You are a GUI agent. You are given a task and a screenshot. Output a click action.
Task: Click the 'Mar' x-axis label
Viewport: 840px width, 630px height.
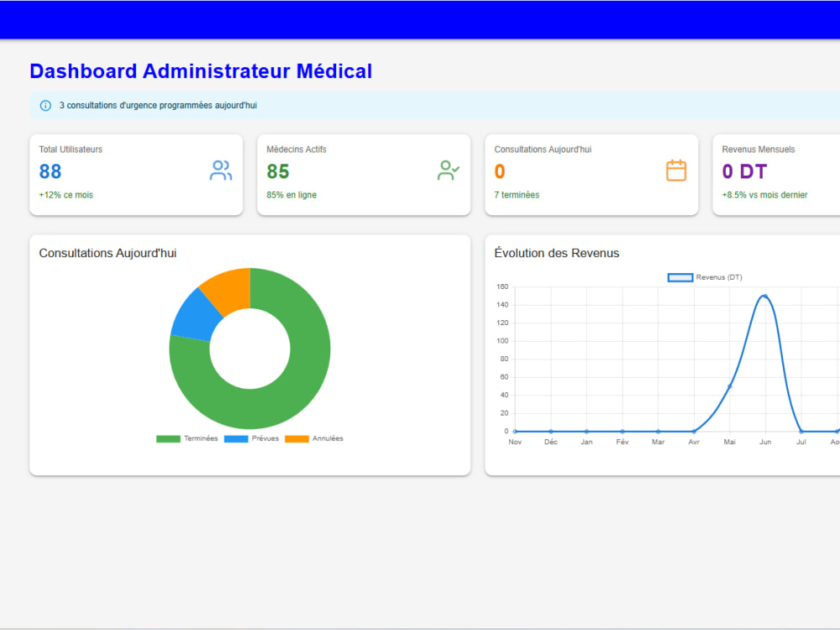pyautogui.click(x=658, y=442)
